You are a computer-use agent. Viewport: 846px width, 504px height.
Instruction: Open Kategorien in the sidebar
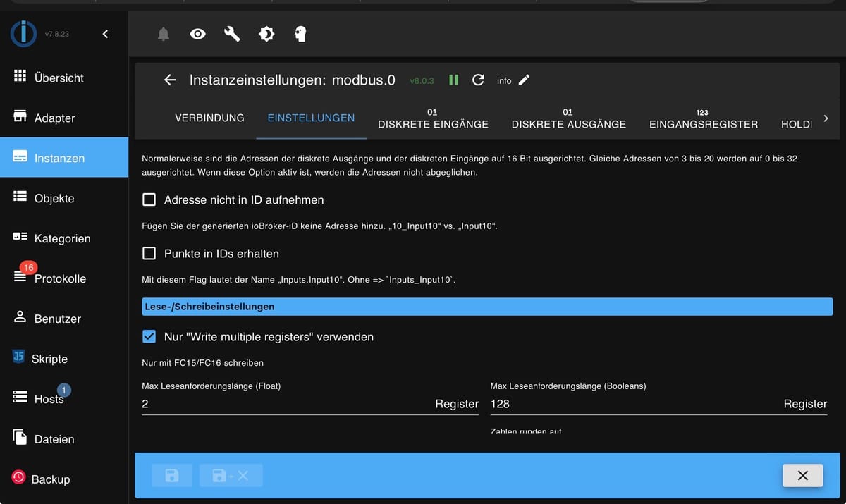point(64,238)
